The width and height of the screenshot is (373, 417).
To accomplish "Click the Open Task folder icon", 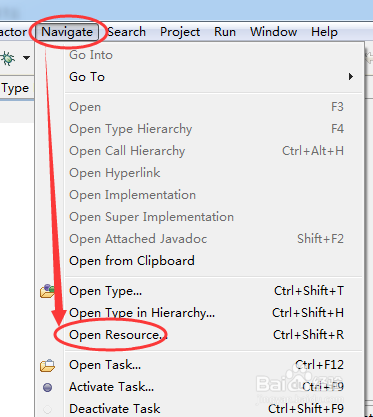I will pyautogui.click(x=47, y=365).
